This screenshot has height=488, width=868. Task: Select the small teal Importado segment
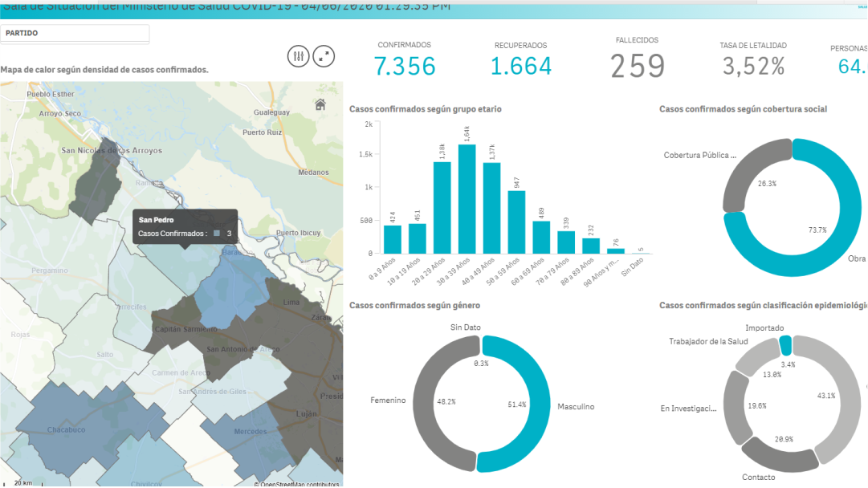785,345
